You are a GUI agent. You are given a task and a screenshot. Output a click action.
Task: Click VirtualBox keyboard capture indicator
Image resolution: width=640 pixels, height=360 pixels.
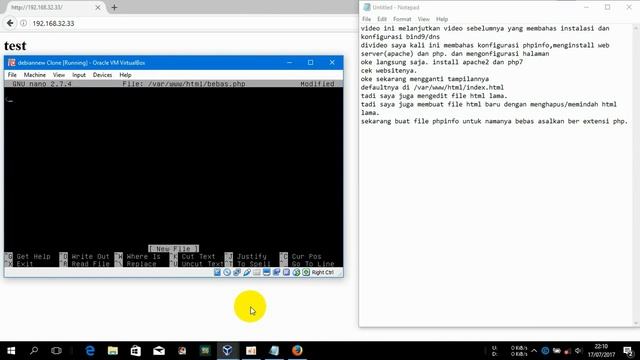(306, 272)
